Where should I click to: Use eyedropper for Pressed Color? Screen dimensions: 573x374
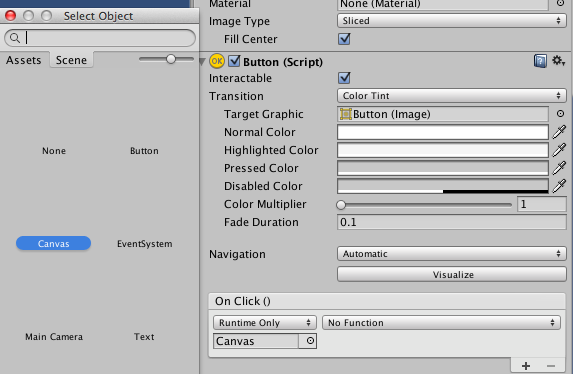tap(559, 168)
